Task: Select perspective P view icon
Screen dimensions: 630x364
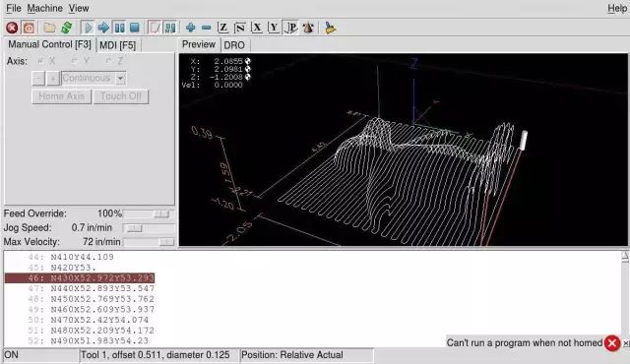Action: pyautogui.click(x=290, y=28)
